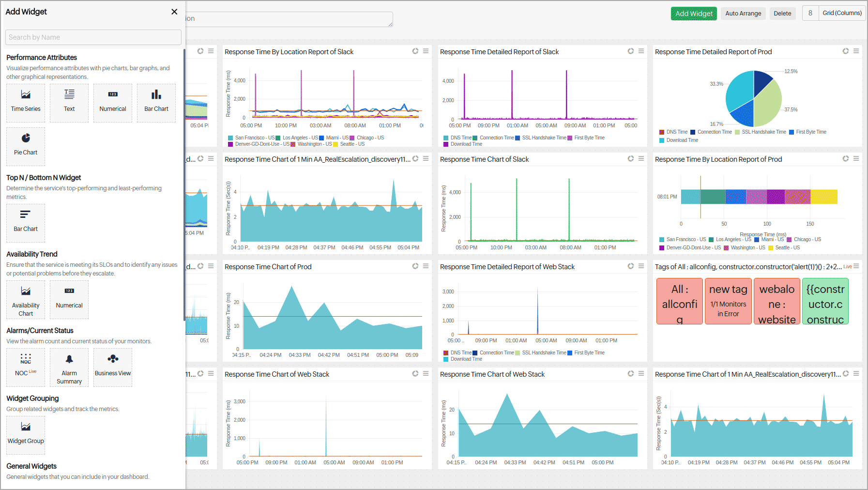Viewport: 868px width, 490px height.
Task: Select the Text widget tile
Action: (69, 103)
